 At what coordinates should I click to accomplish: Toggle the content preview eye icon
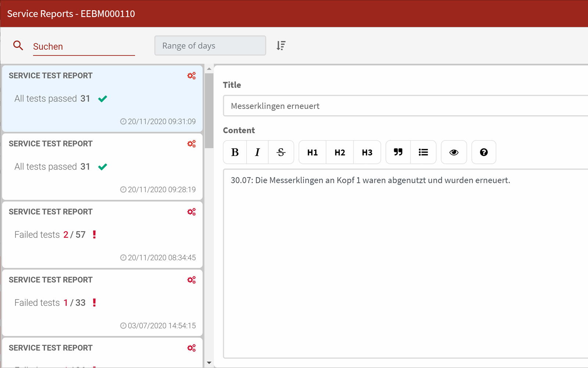[454, 152]
